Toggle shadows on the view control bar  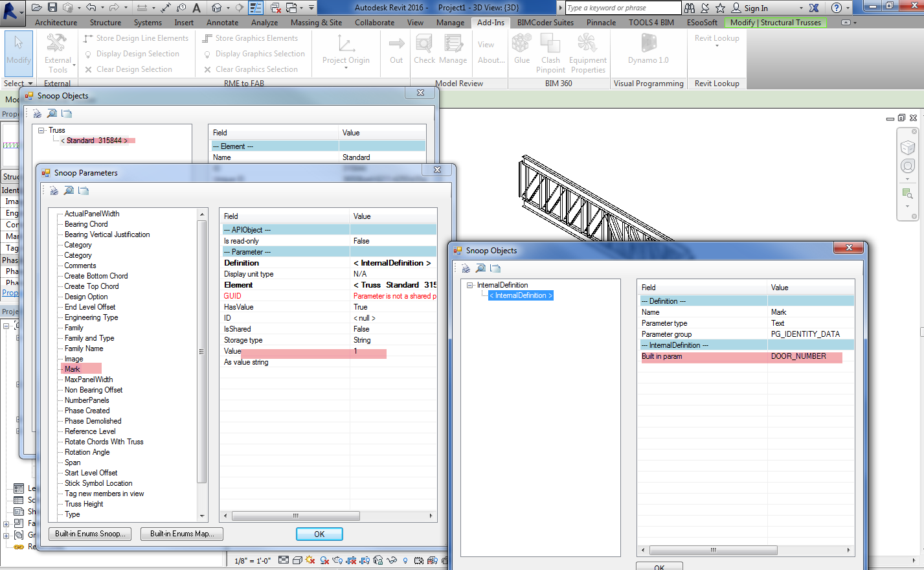tap(323, 561)
